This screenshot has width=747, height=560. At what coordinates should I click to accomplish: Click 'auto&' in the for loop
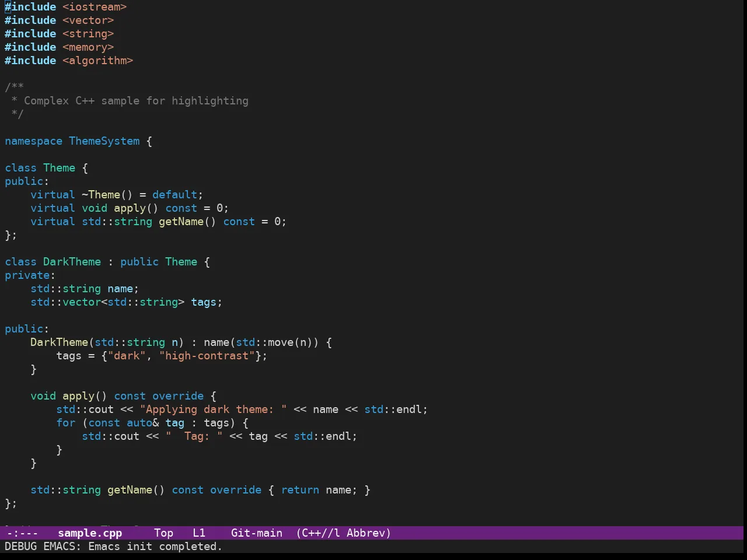point(143,423)
